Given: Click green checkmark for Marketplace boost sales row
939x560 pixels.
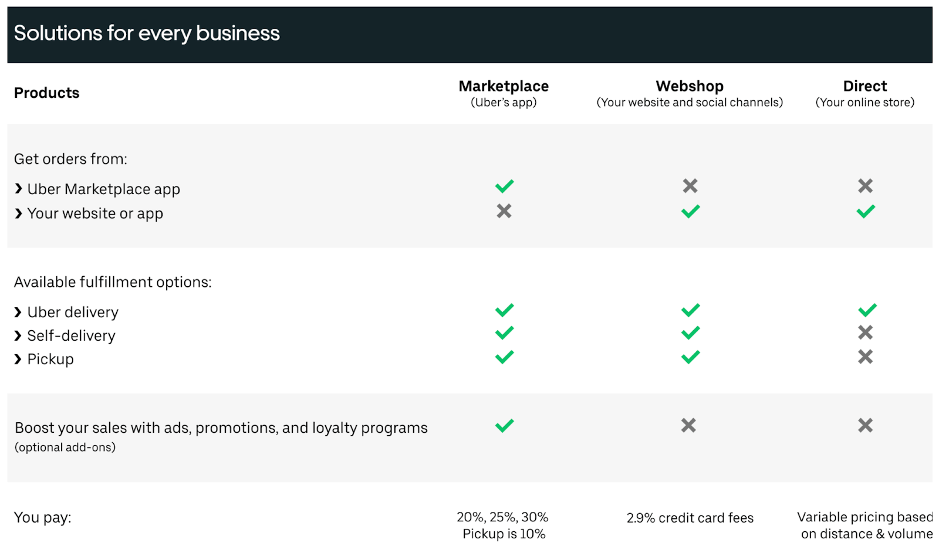Looking at the screenshot, I should click(x=504, y=425).
